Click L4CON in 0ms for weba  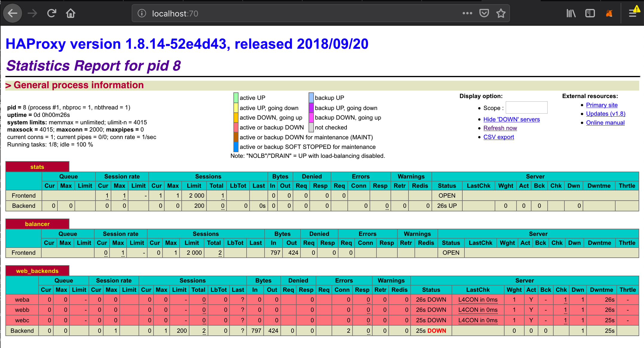coord(478,300)
